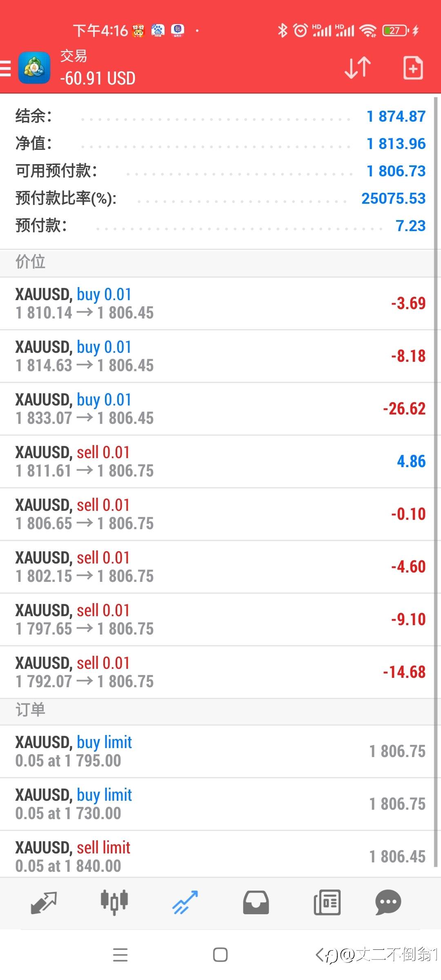This screenshot has width=441, height=980.
Task: Open the chat messages icon
Action: pyautogui.click(x=388, y=902)
